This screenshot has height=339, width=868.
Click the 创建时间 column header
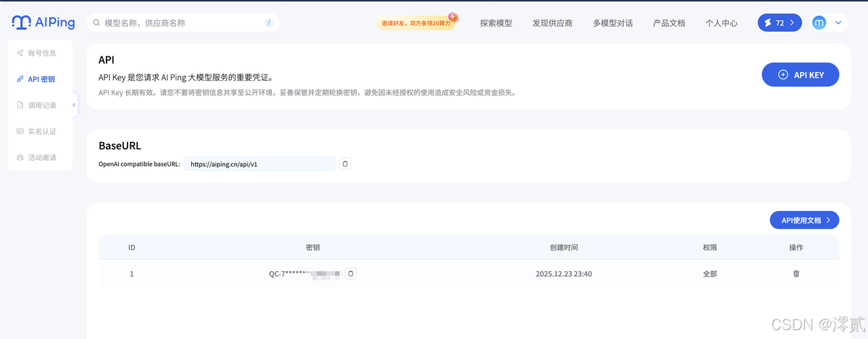click(564, 247)
